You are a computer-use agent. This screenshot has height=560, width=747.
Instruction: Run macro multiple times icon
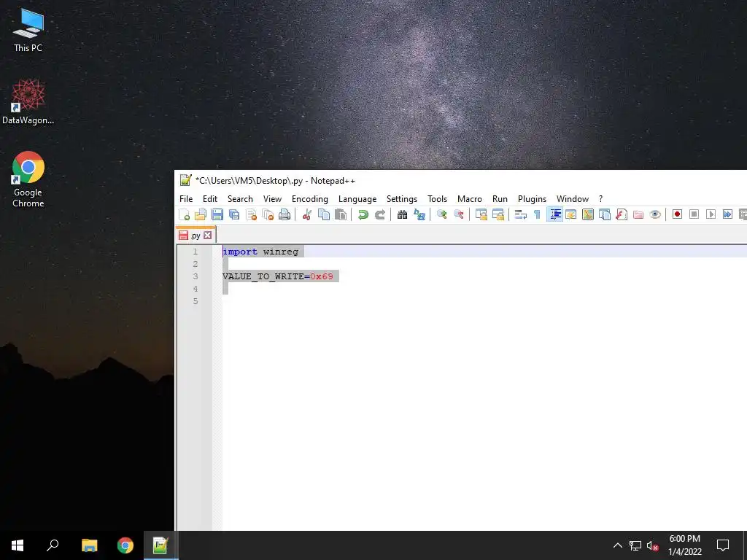click(x=727, y=214)
